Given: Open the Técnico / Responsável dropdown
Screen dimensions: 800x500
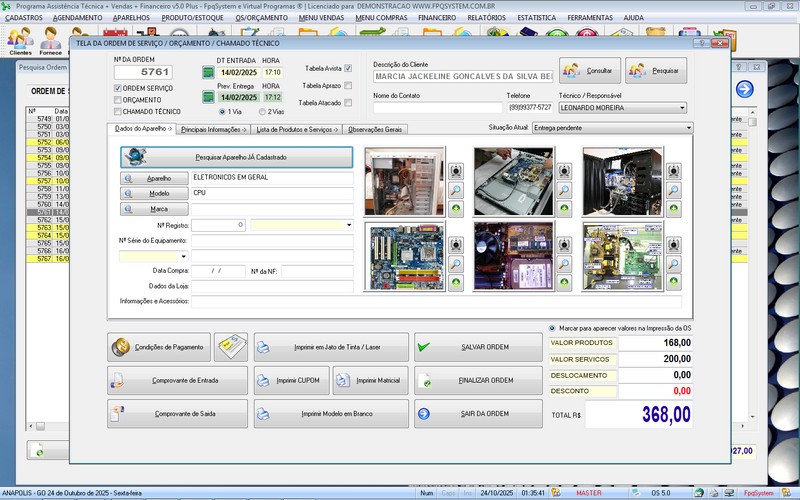Looking at the screenshot, I should pos(682,107).
